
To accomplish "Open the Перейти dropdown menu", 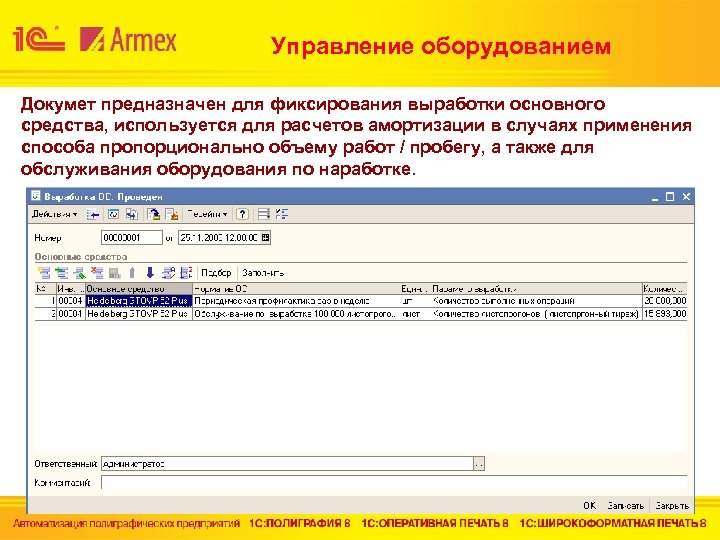I will 207,214.
